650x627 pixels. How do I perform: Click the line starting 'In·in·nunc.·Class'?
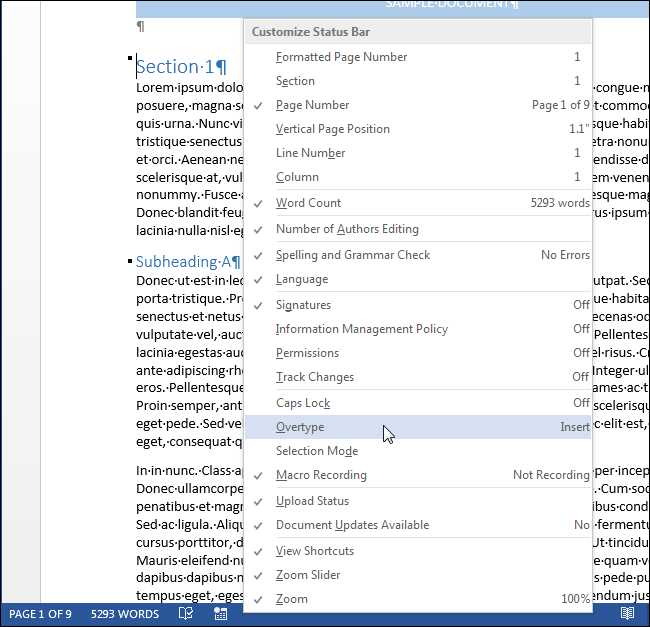click(189, 471)
